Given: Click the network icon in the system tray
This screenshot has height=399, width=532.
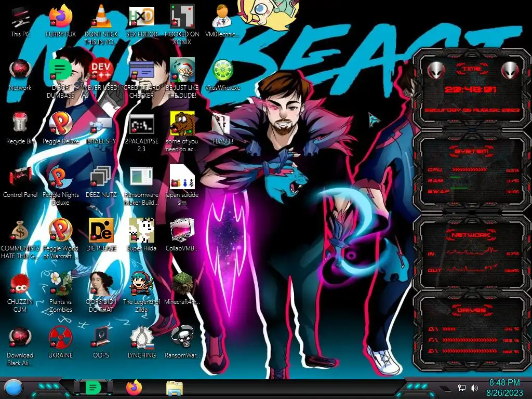Looking at the screenshot, I should (461, 388).
